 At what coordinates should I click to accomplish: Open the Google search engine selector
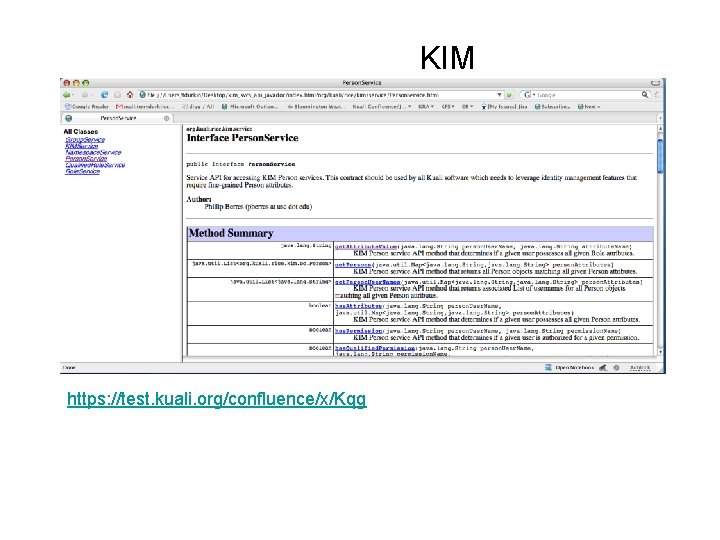[x=529, y=95]
